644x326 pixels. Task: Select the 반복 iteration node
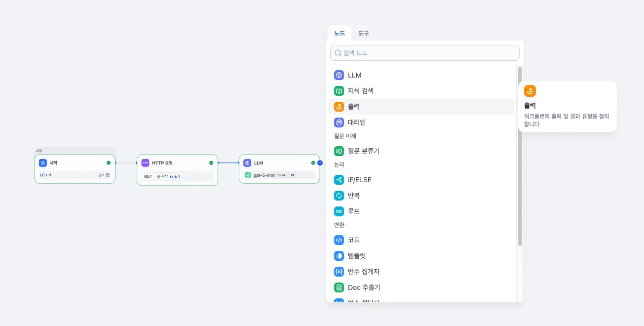click(x=353, y=196)
